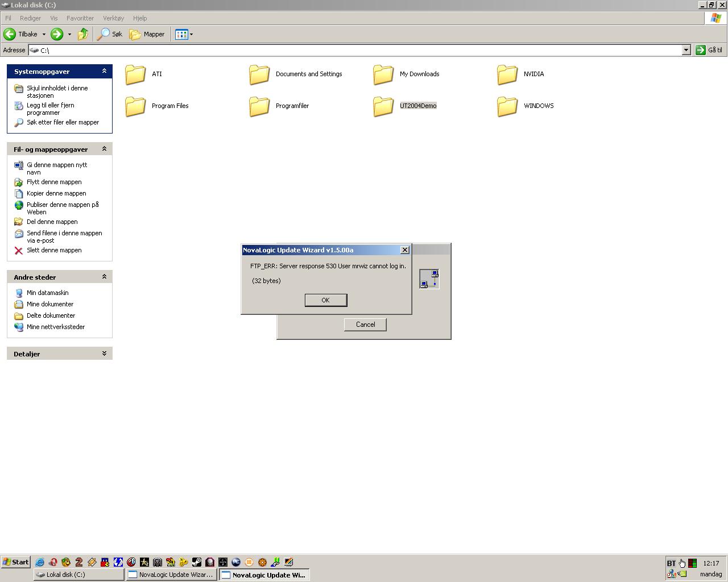Click the Gå til button
This screenshot has width=728, height=582.
pos(709,50)
